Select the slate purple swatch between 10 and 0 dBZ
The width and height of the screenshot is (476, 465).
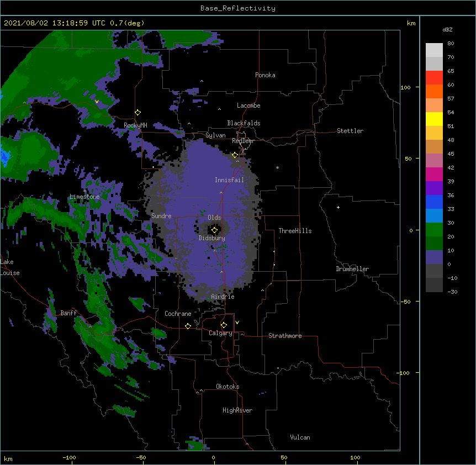434,257
